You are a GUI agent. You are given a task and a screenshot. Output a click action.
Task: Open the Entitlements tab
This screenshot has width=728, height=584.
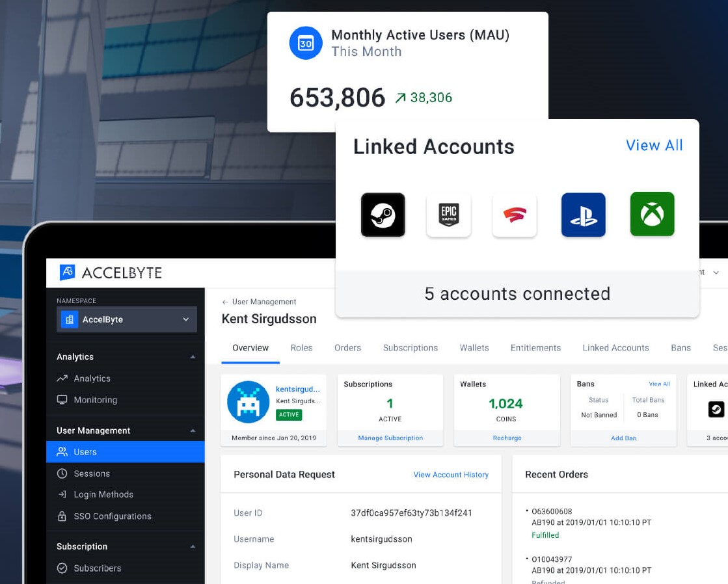[535, 348]
